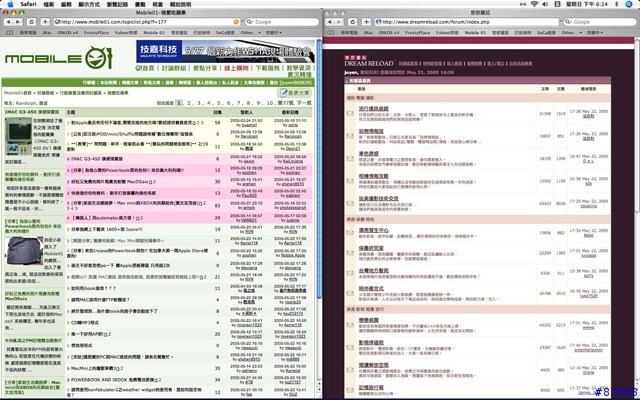Open the 視窗 menu
Image resolution: width=640 pixels, height=400 pixels.
tap(157, 4)
